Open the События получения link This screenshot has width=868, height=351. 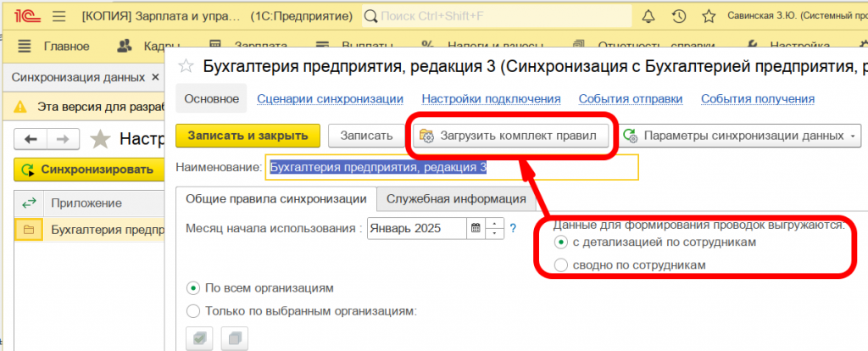[x=757, y=99]
